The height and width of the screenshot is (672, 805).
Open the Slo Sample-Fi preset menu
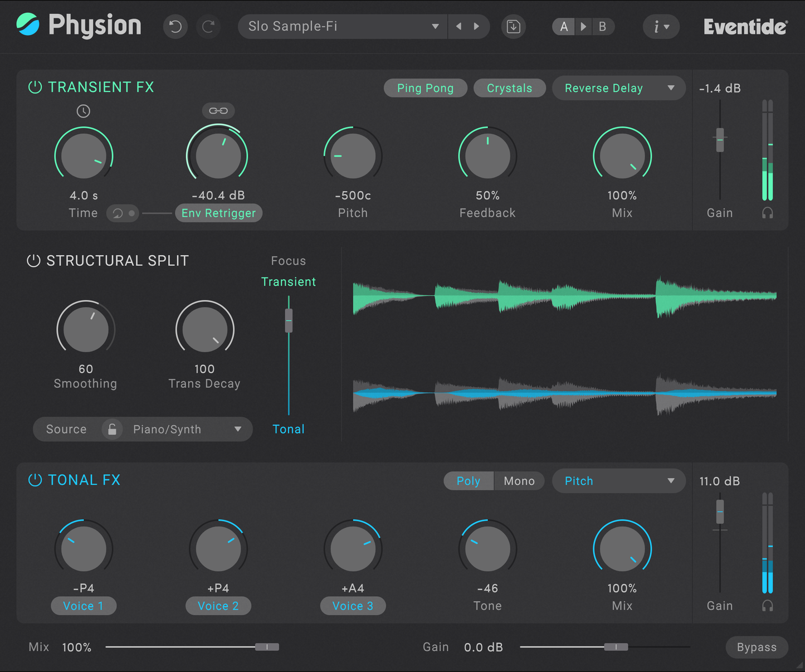(342, 26)
